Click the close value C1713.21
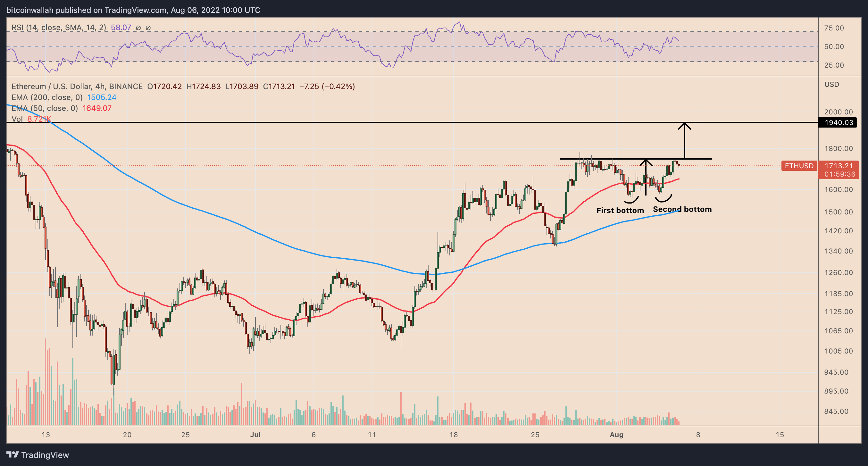This screenshot has width=868, height=466. (x=279, y=87)
